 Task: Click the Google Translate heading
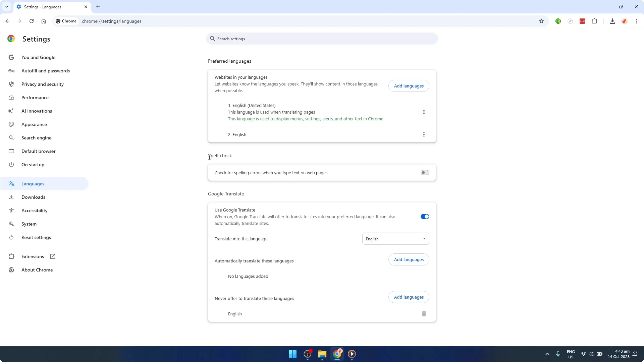pyautogui.click(x=226, y=194)
